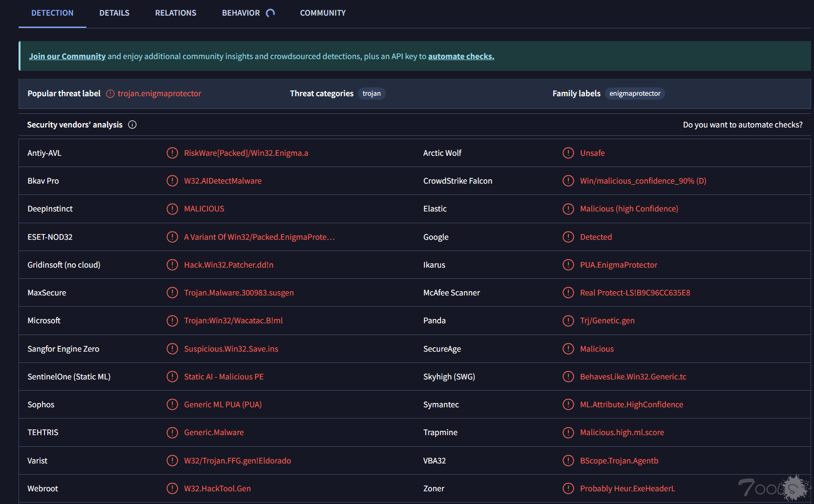Viewport: 814px width, 504px height.
Task: Click the Probably Heur.ExeHeaderL result
Action: (x=627, y=488)
